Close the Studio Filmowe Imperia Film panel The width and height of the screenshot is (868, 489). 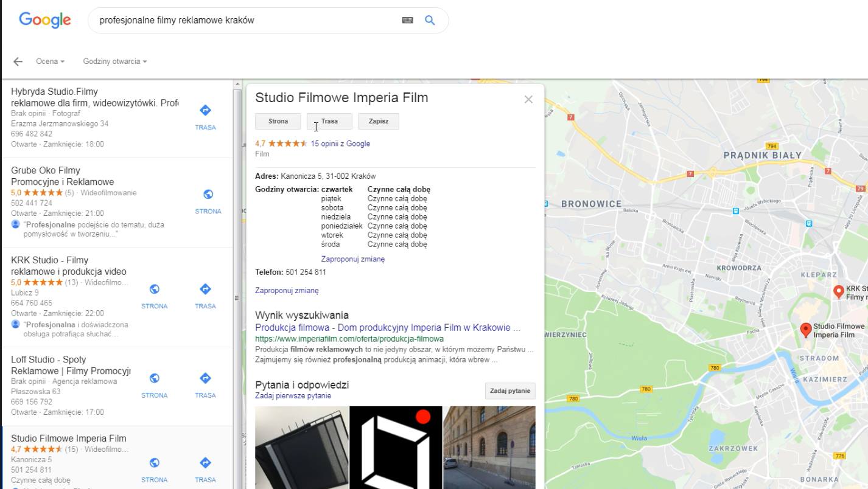click(x=528, y=99)
